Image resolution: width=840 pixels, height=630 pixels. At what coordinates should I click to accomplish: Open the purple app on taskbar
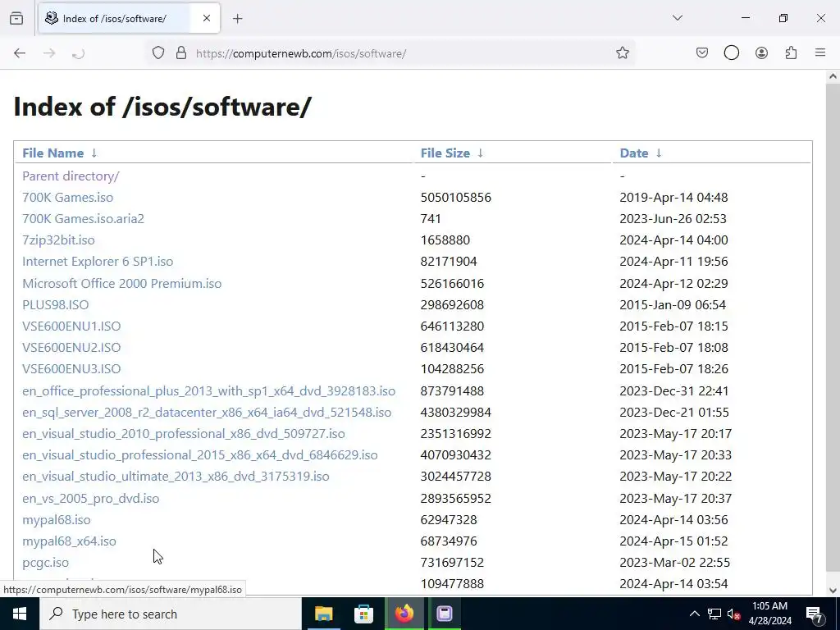pyautogui.click(x=444, y=614)
